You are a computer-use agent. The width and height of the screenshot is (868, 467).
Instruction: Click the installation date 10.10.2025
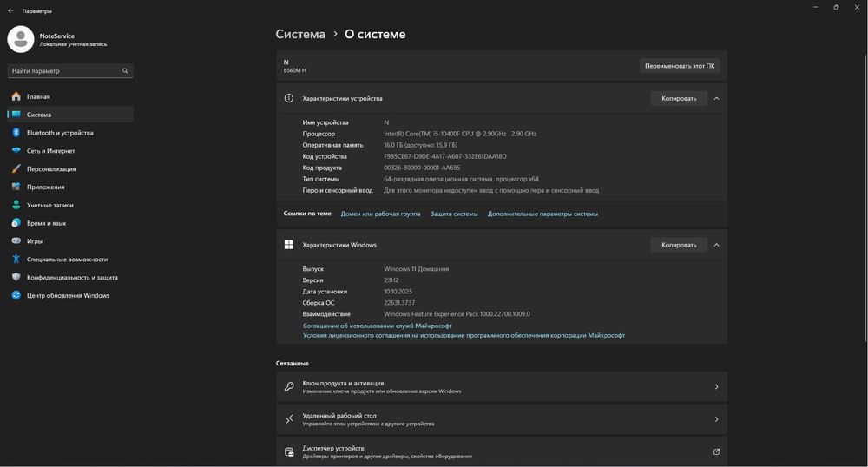click(x=398, y=291)
